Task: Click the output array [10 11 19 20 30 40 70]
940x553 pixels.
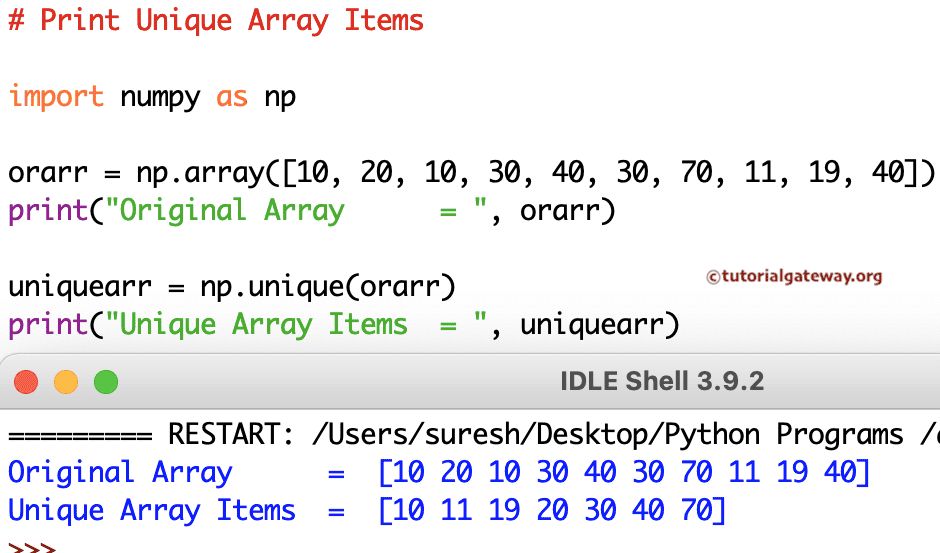Action: pyautogui.click(x=552, y=511)
